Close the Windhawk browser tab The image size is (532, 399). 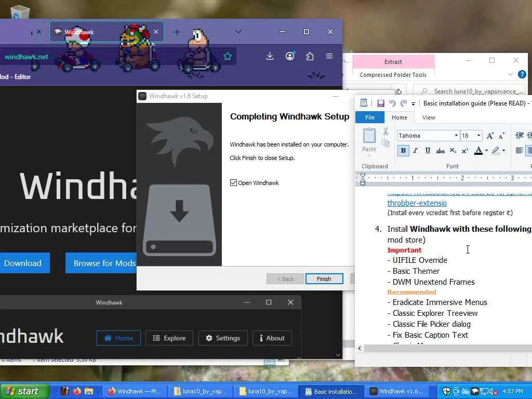coord(156,32)
